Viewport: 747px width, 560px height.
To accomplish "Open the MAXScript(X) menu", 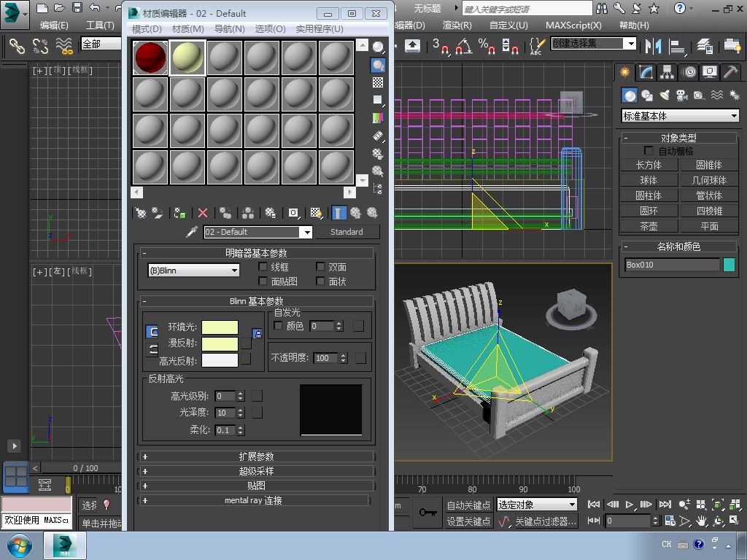I will pyautogui.click(x=573, y=25).
